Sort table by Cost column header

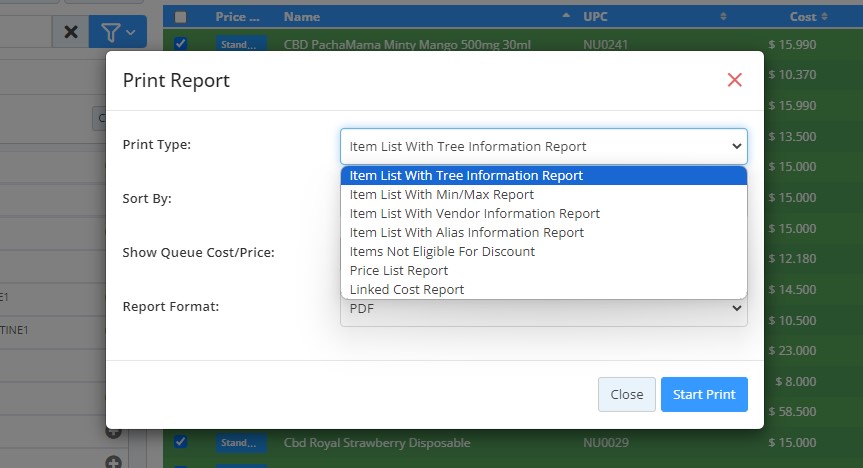pos(802,17)
